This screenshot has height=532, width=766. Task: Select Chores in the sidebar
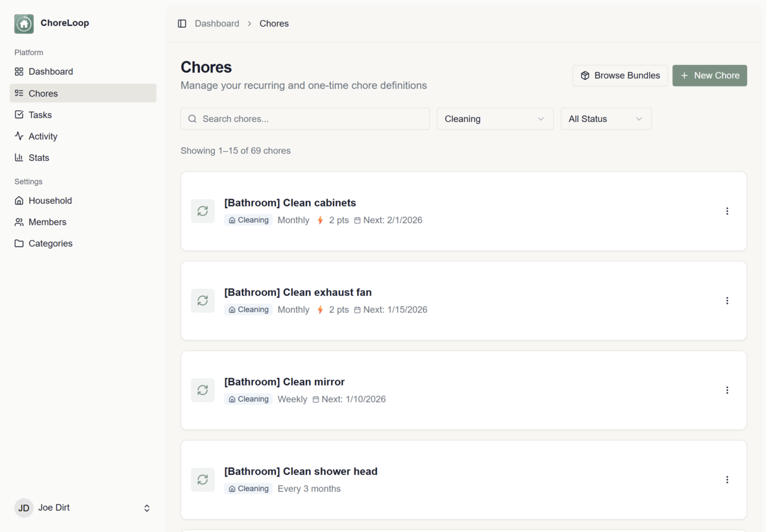tap(83, 93)
